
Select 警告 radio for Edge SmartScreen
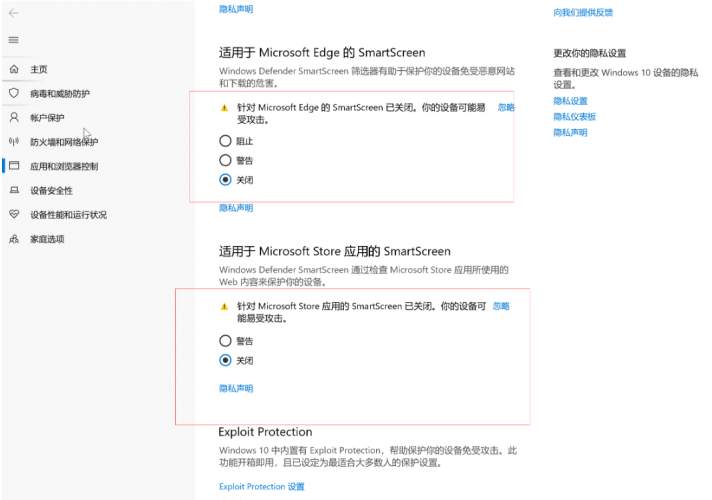coord(225,160)
